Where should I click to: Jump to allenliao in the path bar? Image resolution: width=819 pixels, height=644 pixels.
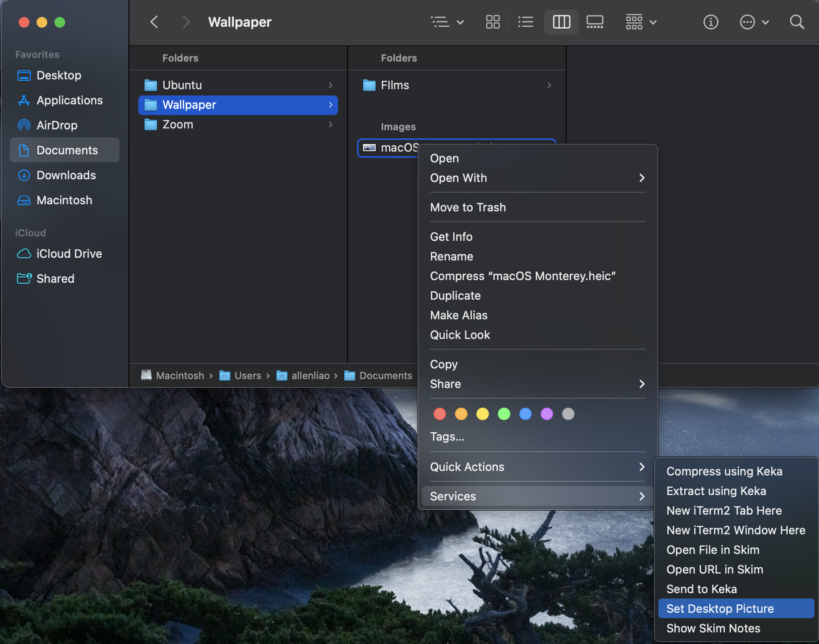[310, 376]
